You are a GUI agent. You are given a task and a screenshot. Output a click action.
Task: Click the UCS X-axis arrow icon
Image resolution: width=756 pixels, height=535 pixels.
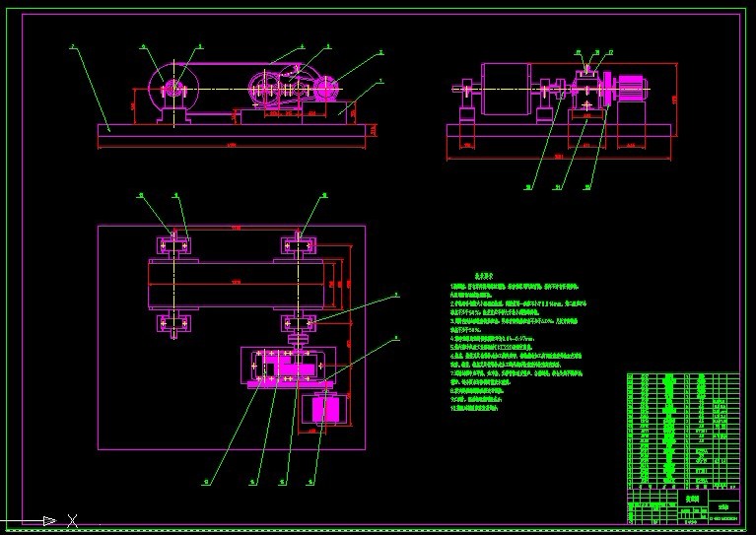(x=48, y=520)
